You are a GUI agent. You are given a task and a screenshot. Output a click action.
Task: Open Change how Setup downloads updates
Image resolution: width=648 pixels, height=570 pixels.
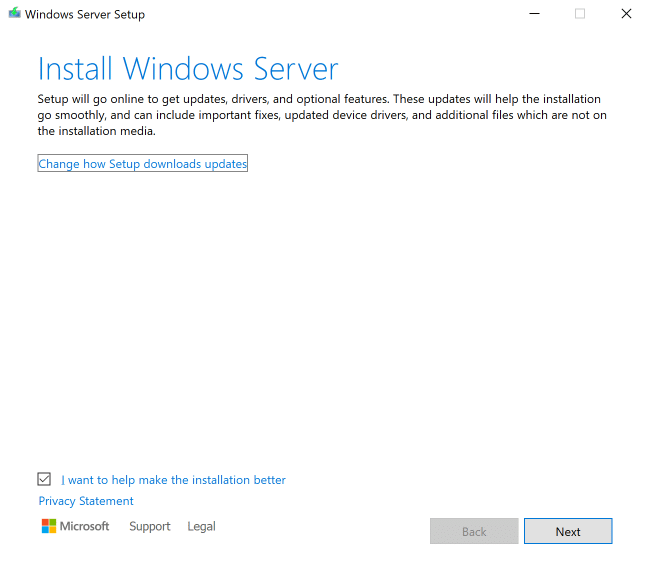[x=143, y=164]
